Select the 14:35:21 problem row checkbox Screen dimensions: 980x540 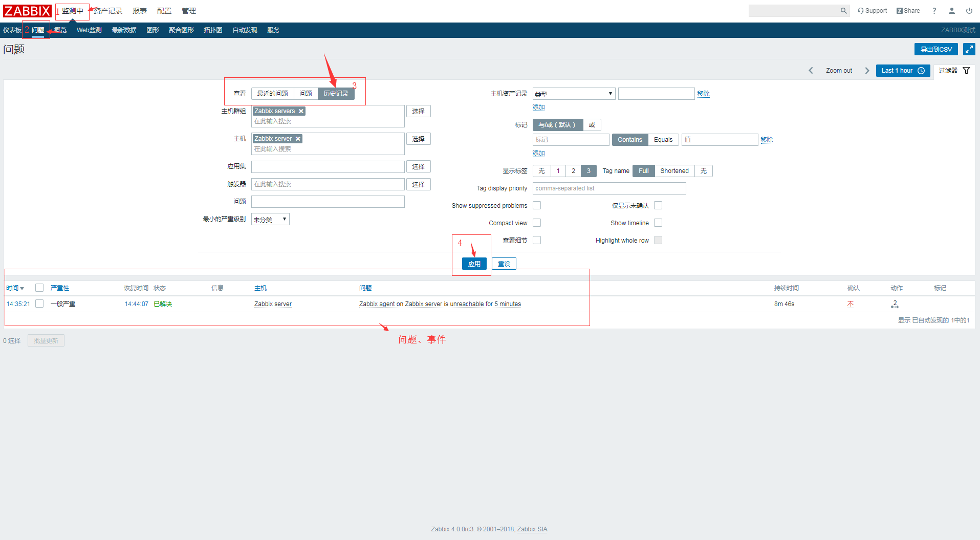pos(39,304)
